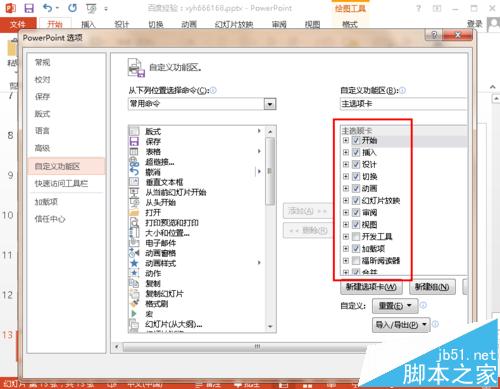Expand the 开始 tab tree node
Screen dimensions: 500x389
[x=346, y=140]
